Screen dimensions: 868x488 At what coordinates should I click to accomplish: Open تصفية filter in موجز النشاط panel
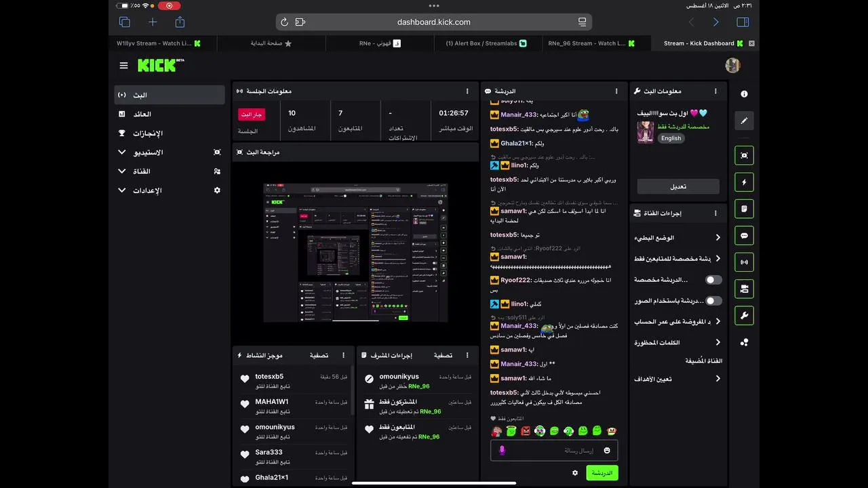pos(319,355)
